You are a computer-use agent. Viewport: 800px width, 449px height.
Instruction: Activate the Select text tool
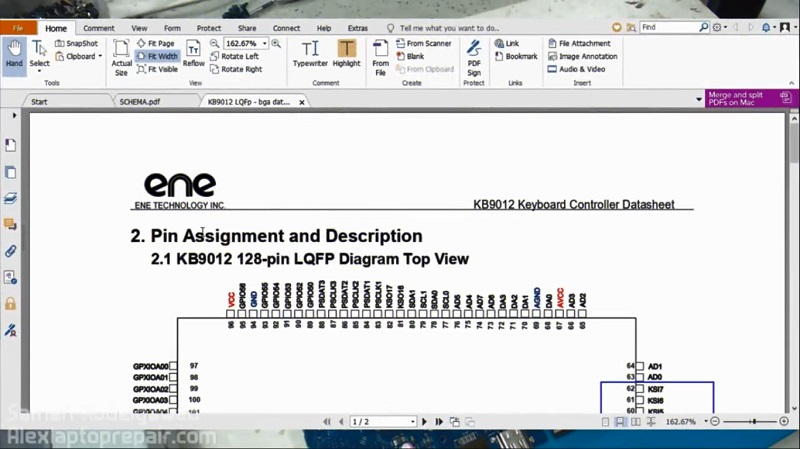click(x=39, y=56)
